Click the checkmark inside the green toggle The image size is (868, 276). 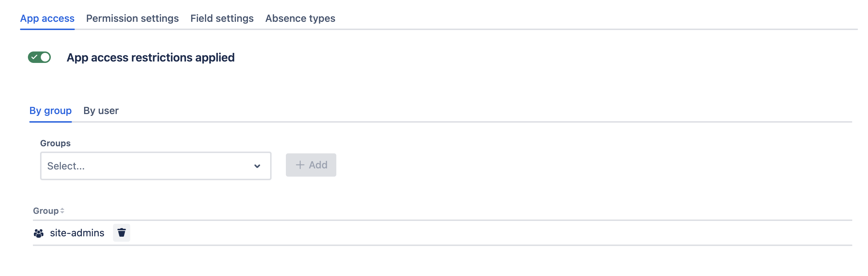click(x=34, y=57)
